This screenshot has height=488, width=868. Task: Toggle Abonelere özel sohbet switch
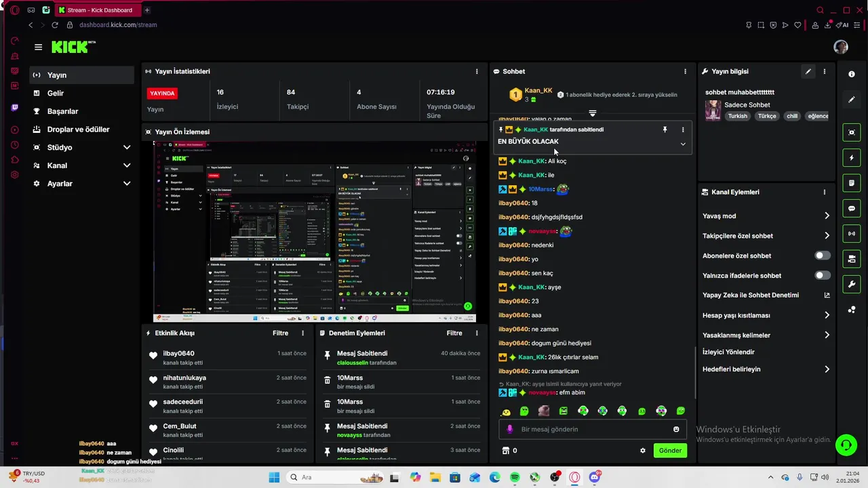click(823, 256)
